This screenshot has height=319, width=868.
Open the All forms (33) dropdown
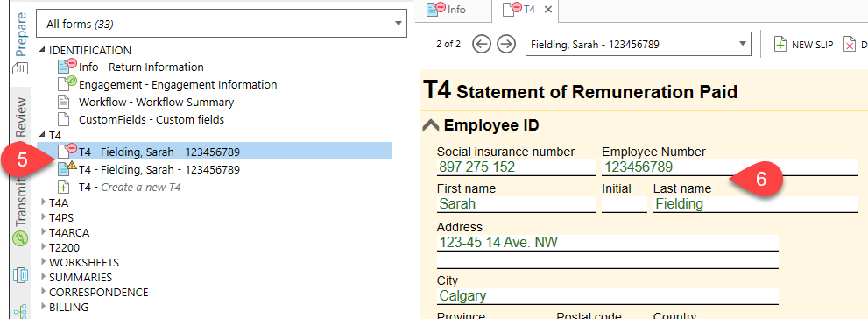click(222, 24)
